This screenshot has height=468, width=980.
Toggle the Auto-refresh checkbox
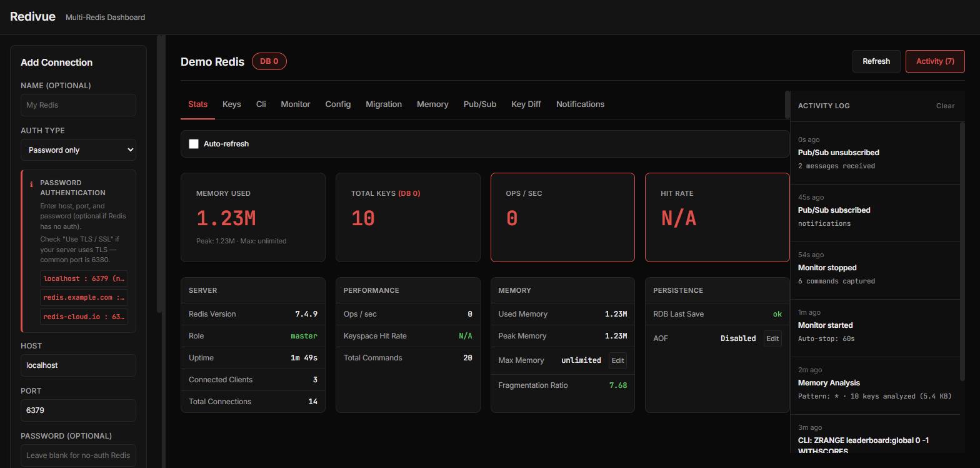pyautogui.click(x=194, y=144)
